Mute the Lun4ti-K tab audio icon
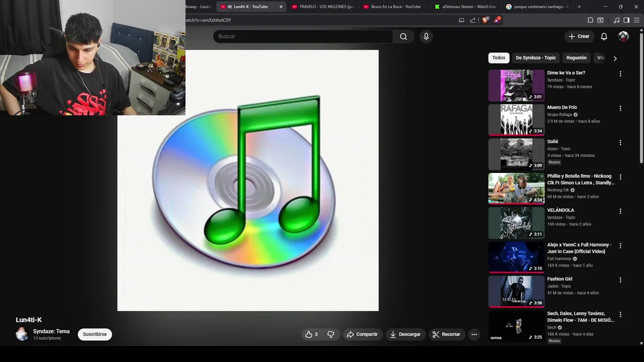 (x=229, y=7)
